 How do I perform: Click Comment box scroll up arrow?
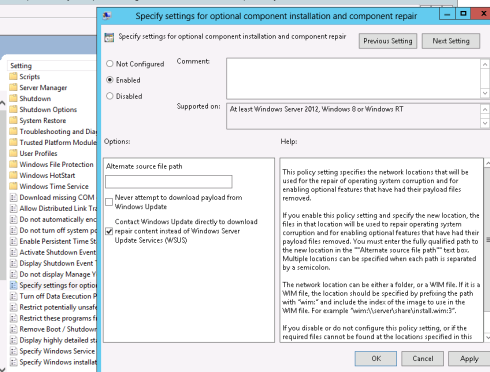pyautogui.click(x=485, y=64)
